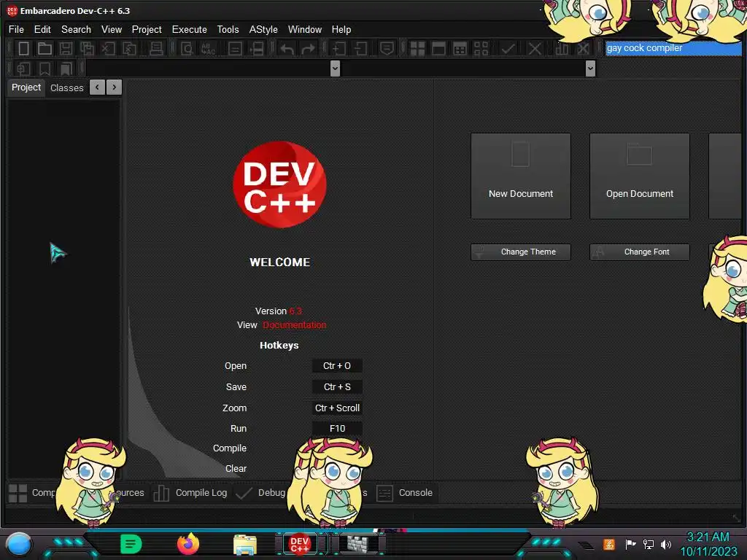Click the Undo arrow icon
The image size is (747, 560).
(x=287, y=48)
